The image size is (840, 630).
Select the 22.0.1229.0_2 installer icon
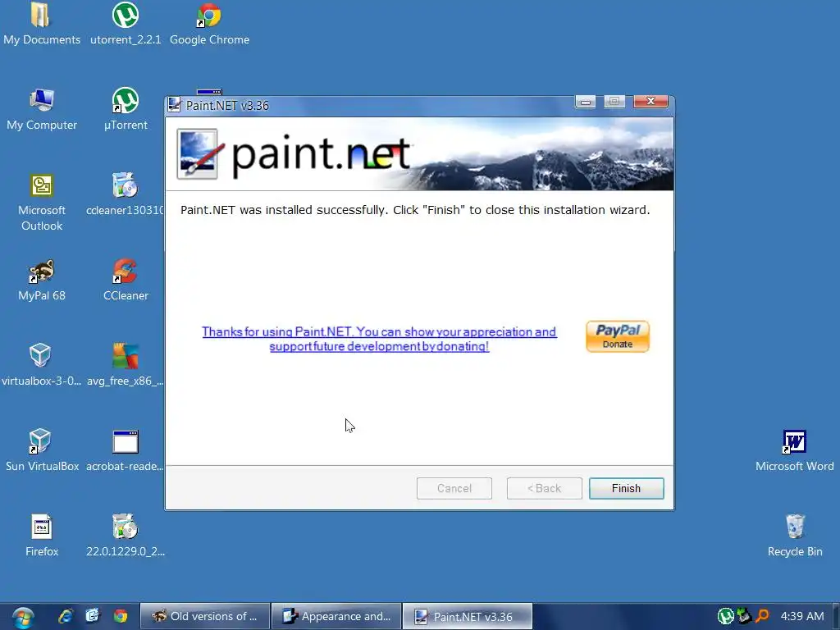tap(126, 536)
